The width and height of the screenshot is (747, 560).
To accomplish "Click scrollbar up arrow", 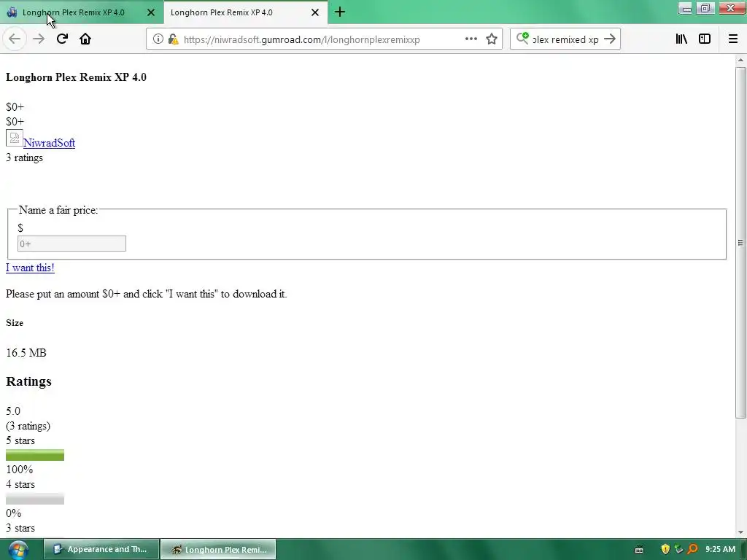I will [x=740, y=60].
